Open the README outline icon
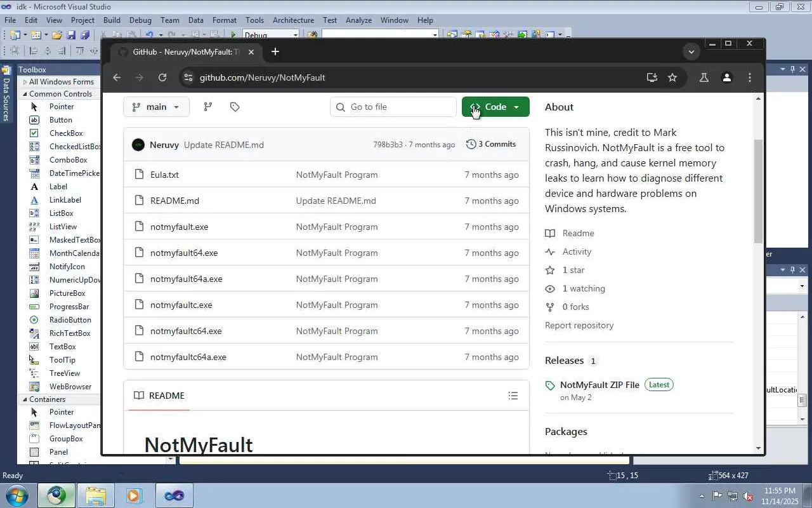Viewport: 812px width, 508px height. point(513,396)
